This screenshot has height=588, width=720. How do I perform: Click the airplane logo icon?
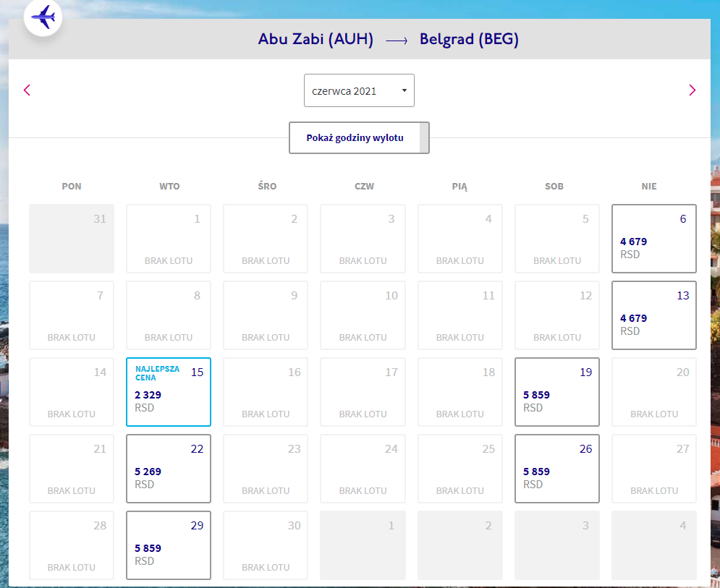(x=43, y=17)
